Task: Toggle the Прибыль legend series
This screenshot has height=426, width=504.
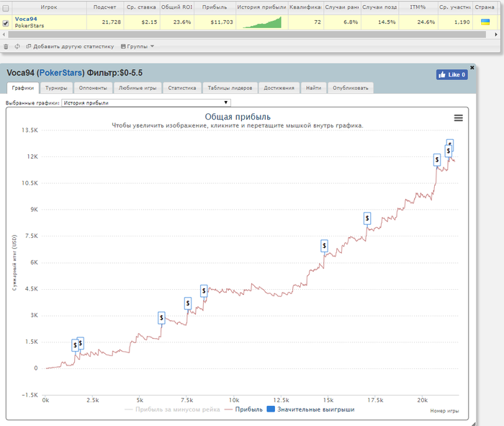Action: pos(243,409)
